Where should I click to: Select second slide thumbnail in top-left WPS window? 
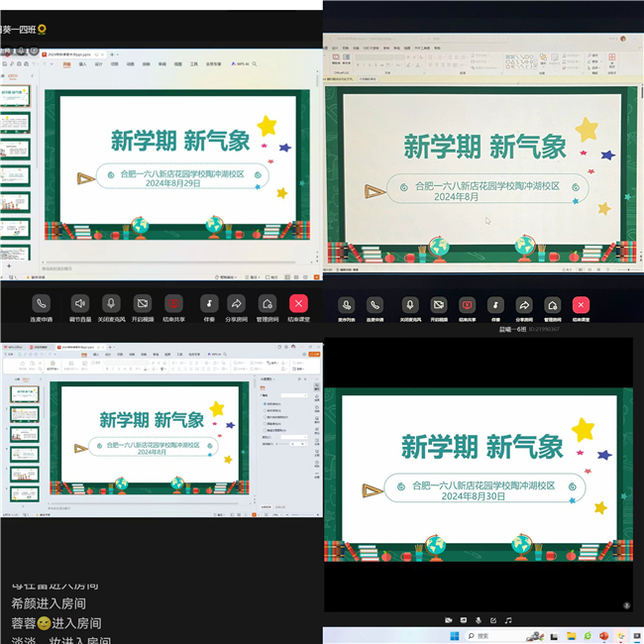tap(15, 123)
